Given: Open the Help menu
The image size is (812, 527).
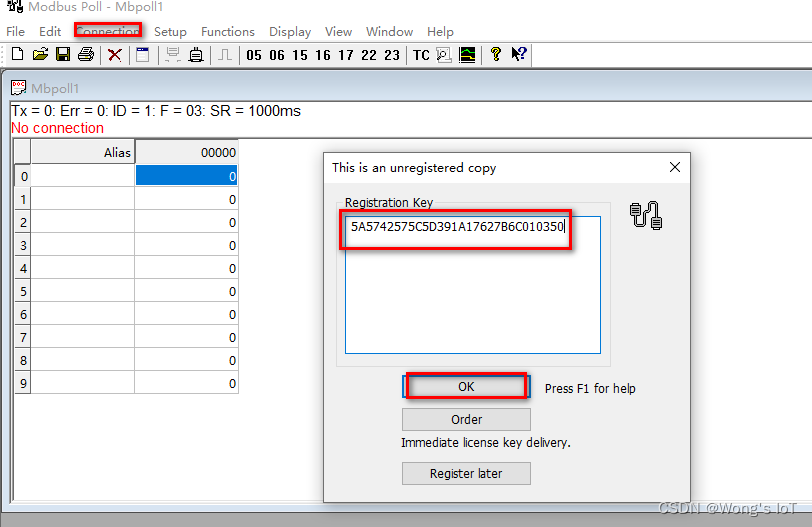Looking at the screenshot, I should point(440,32).
